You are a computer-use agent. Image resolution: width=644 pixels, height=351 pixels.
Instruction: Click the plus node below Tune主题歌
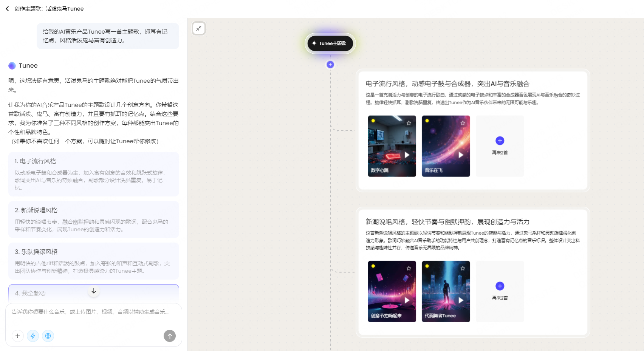(330, 65)
